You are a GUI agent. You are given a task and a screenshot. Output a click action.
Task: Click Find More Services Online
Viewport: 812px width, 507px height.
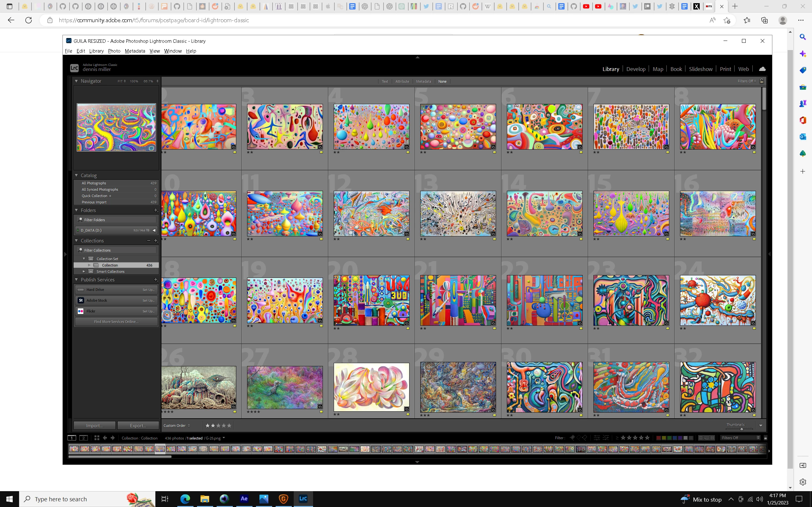coord(116,322)
